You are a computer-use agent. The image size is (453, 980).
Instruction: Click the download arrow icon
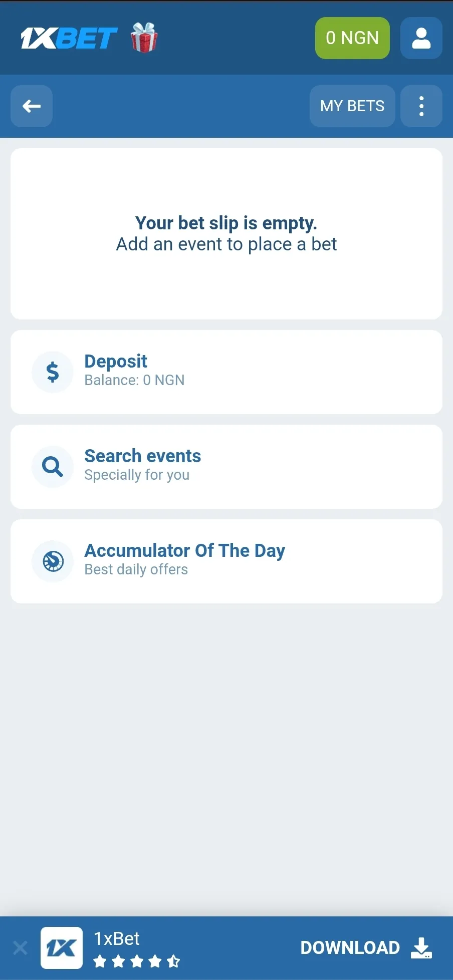[421, 948]
